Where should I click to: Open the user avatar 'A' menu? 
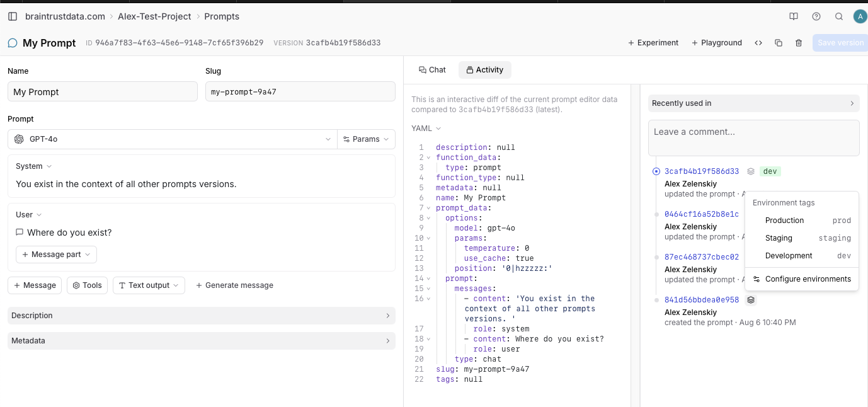coord(860,16)
